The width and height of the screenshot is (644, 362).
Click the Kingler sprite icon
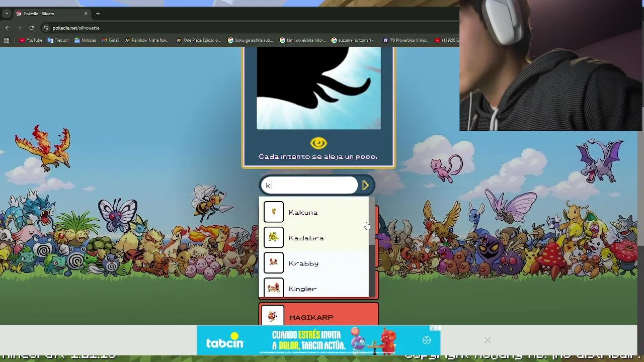(274, 288)
